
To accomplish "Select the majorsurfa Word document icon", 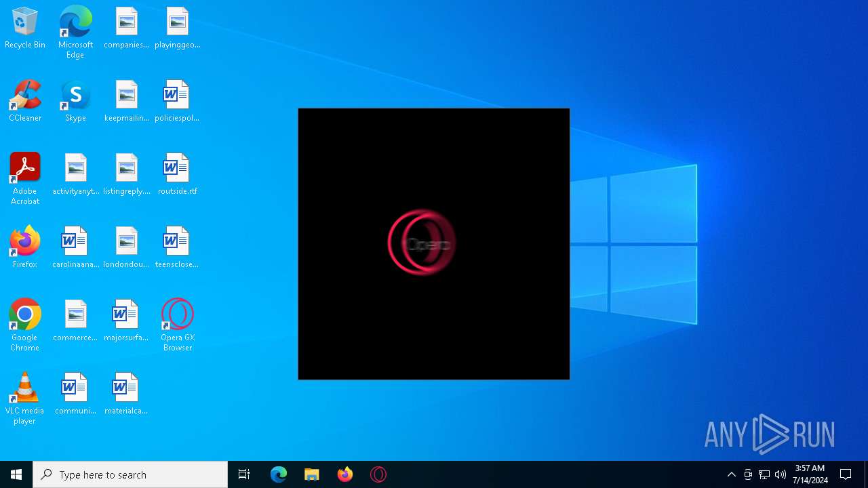I will click(x=126, y=321).
